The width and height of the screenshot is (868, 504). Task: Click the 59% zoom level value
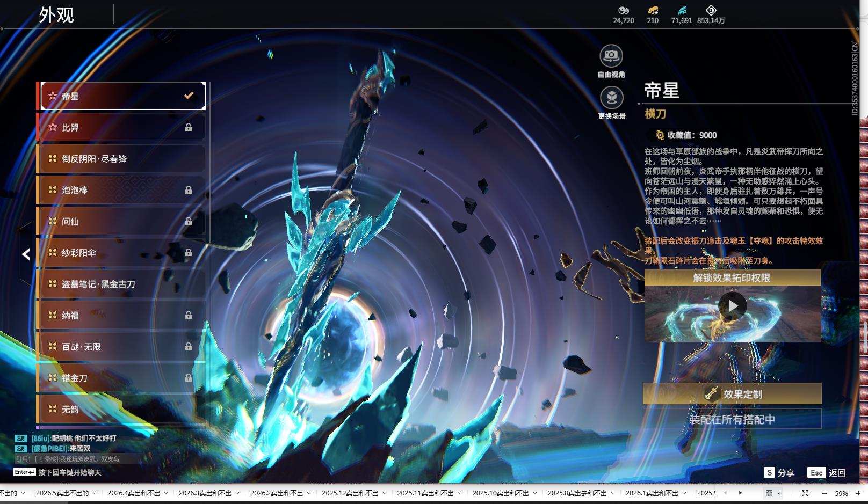(x=841, y=493)
